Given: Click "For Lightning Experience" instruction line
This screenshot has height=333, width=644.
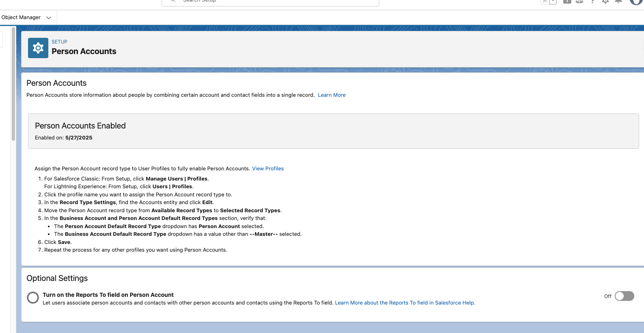Looking at the screenshot, I should point(119,187).
